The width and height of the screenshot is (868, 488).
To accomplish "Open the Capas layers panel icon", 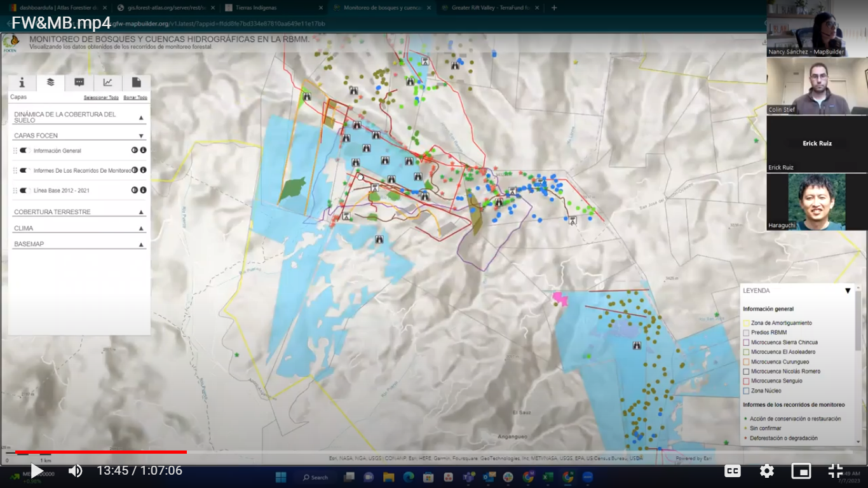I will (50, 83).
